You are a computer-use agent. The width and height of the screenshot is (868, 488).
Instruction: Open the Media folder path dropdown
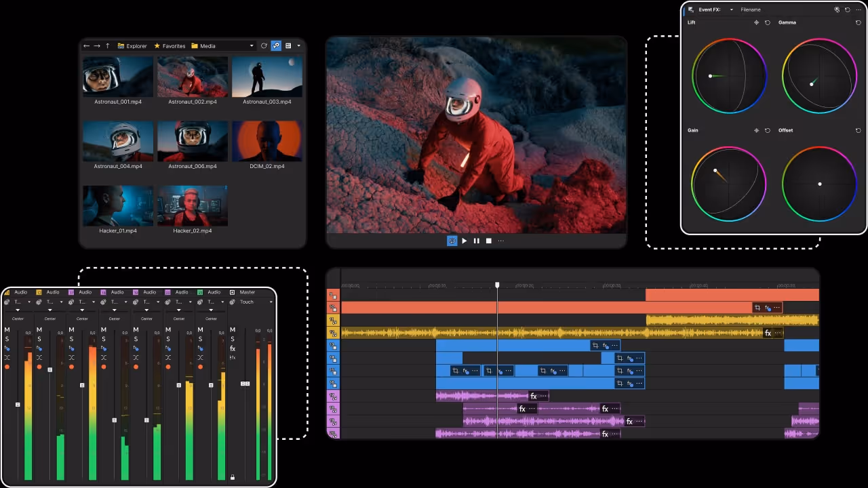pos(252,45)
